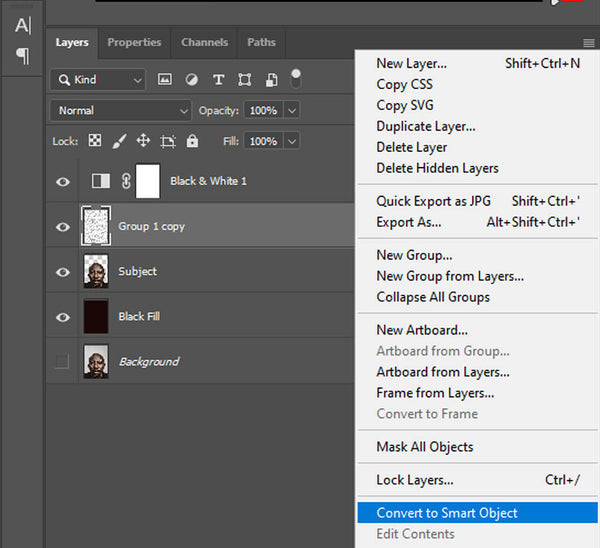Lock position move icon
Viewport: 600px width, 548px height.
click(143, 140)
